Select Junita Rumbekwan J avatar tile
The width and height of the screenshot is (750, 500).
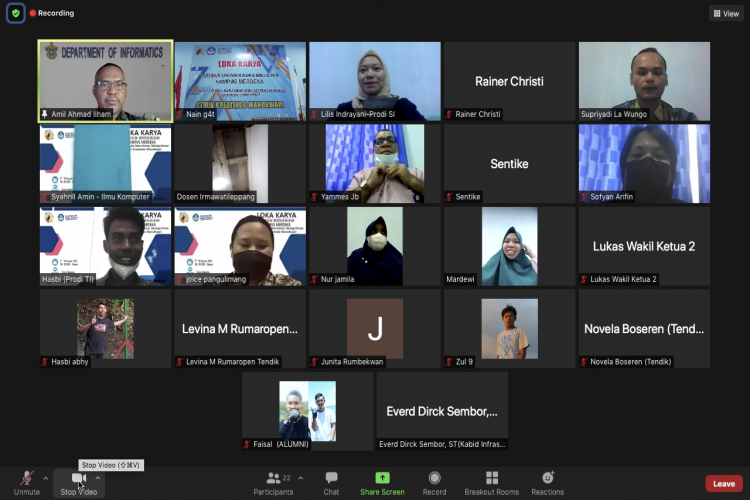click(375, 329)
